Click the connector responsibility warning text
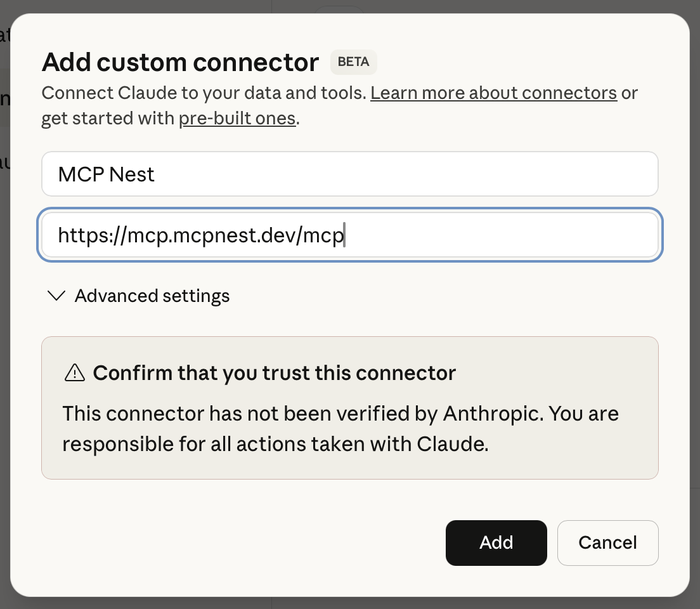 (x=340, y=428)
